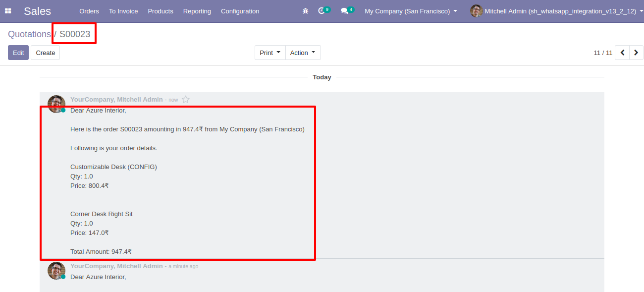Open the Reporting menu
Image resolution: width=644 pixels, height=292 pixels.
(197, 11)
